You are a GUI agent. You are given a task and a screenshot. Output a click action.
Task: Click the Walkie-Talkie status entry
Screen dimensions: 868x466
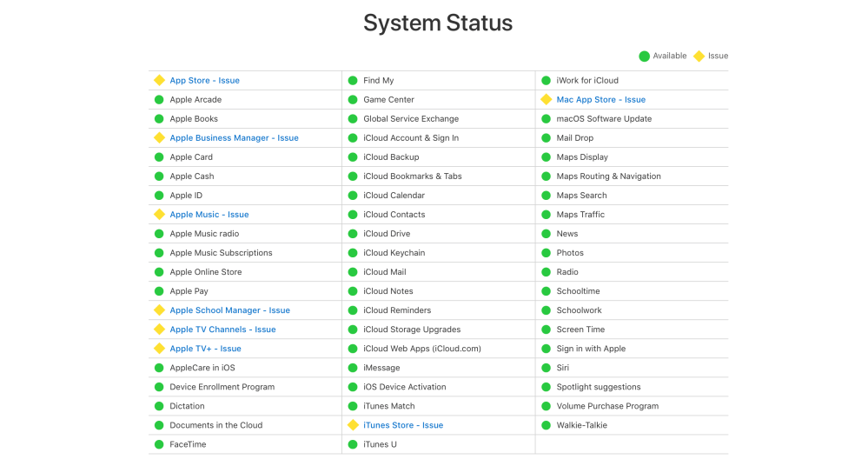(x=581, y=425)
